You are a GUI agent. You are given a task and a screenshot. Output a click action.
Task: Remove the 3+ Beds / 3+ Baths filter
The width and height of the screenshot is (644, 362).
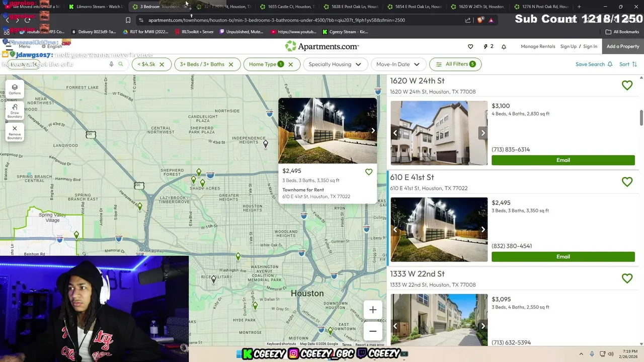231,64
